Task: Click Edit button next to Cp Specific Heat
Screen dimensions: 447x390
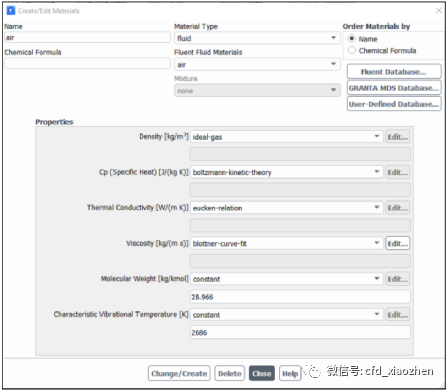Action: (x=398, y=172)
